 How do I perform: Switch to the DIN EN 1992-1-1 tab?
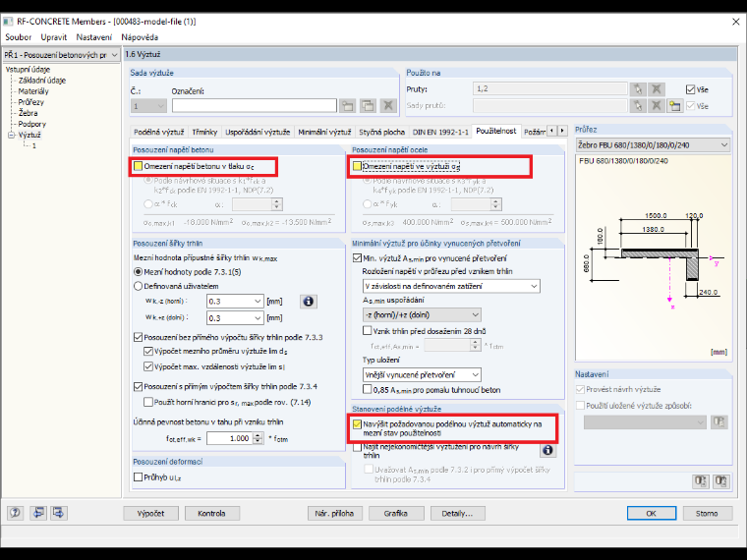coord(440,132)
